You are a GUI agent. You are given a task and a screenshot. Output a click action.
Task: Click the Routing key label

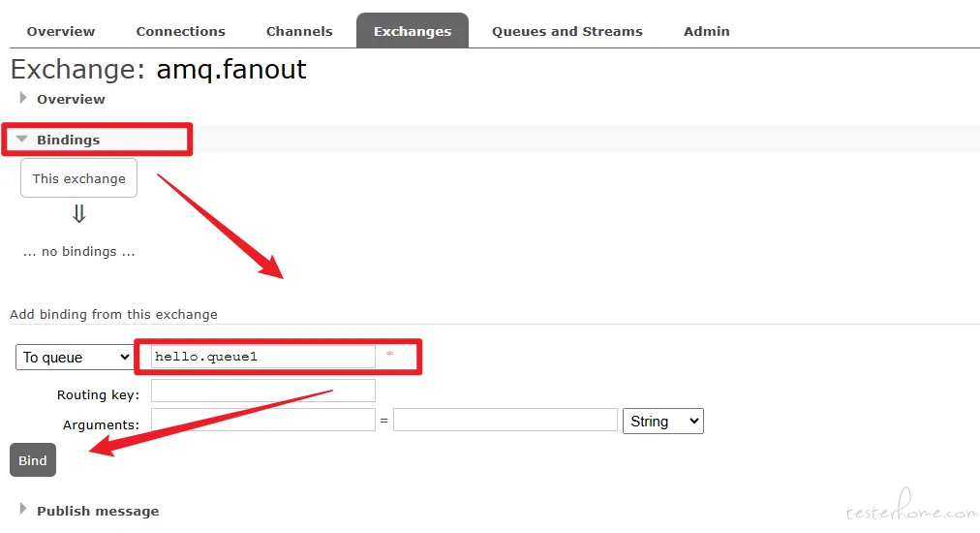(x=98, y=394)
